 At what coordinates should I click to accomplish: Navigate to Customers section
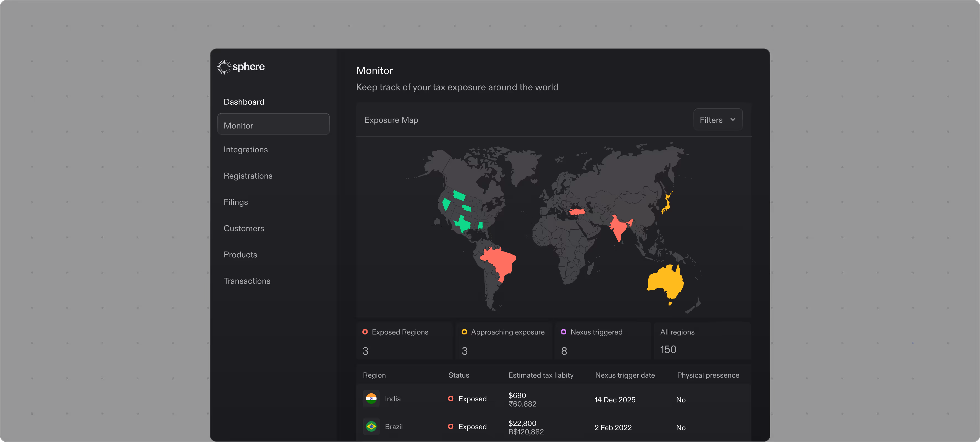pos(244,228)
